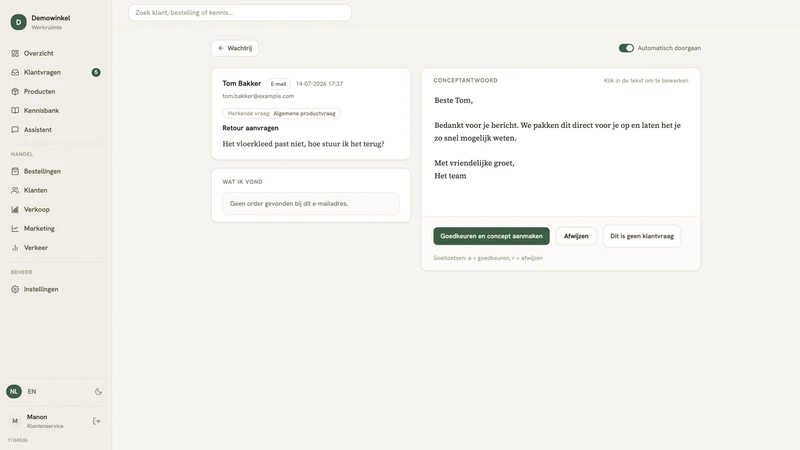Click the customer message about the vloerkleed
Image resolution: width=800 pixels, height=450 pixels.
(x=304, y=144)
